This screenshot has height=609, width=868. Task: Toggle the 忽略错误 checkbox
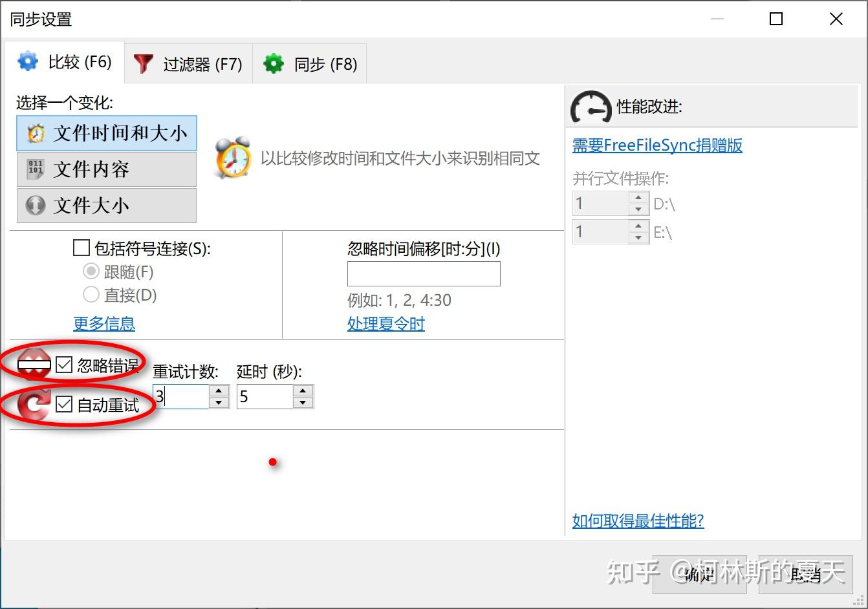click(64, 365)
